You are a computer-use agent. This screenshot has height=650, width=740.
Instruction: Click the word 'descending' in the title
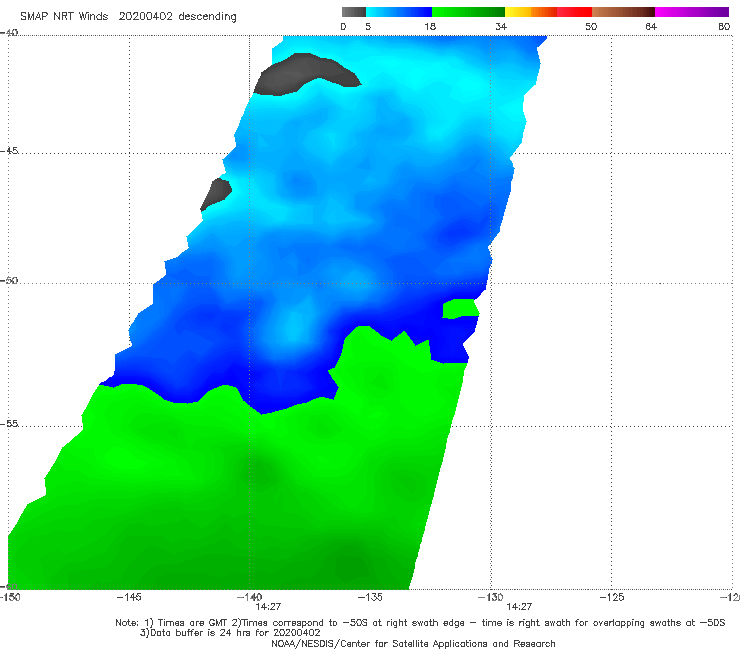click(x=208, y=17)
